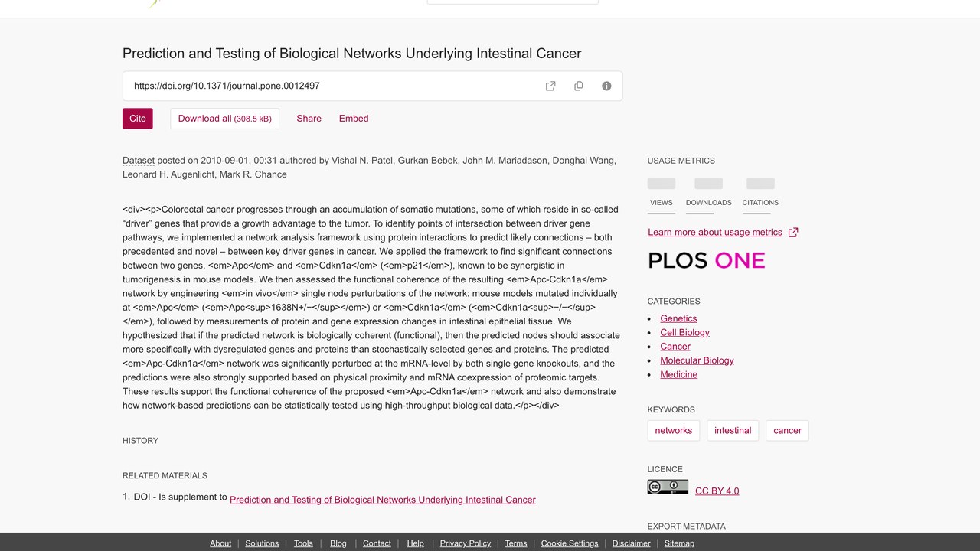Click the HISTORY section heading
This screenshot has width=980, height=551.
[x=140, y=441]
